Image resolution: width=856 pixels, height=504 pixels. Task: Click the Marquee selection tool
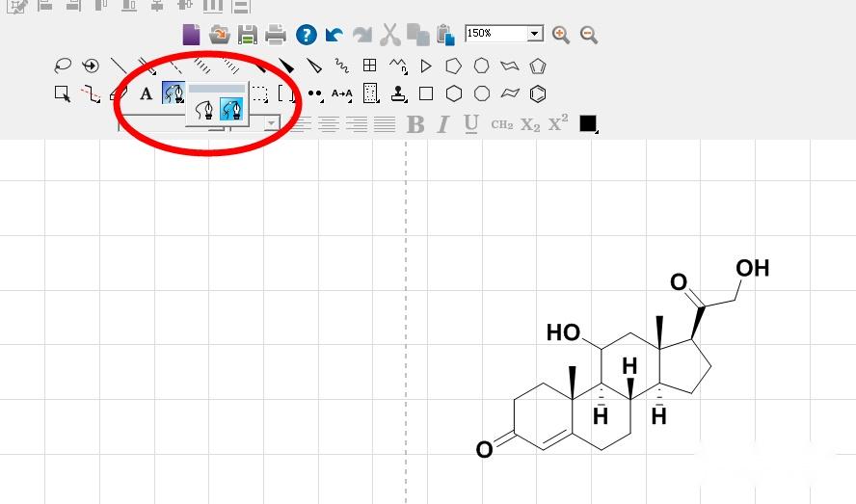[63, 93]
